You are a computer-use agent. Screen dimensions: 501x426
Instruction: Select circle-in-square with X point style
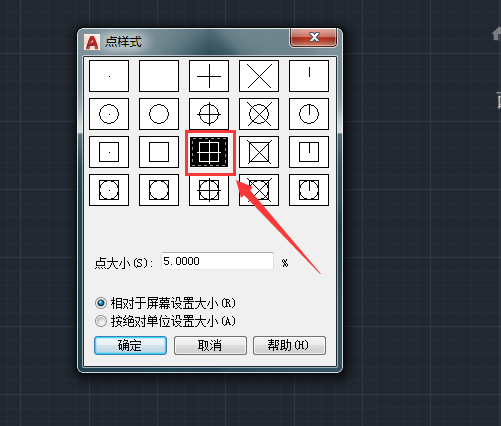coord(259,190)
